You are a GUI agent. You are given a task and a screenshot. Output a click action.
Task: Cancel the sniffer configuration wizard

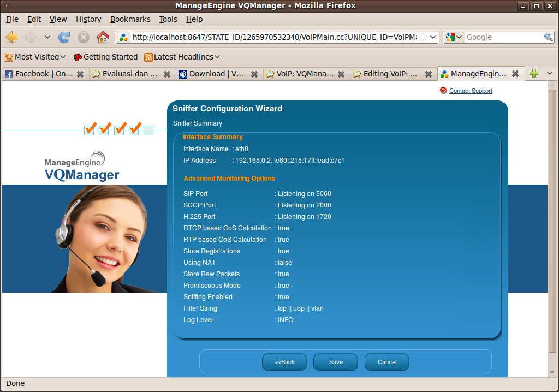(387, 362)
